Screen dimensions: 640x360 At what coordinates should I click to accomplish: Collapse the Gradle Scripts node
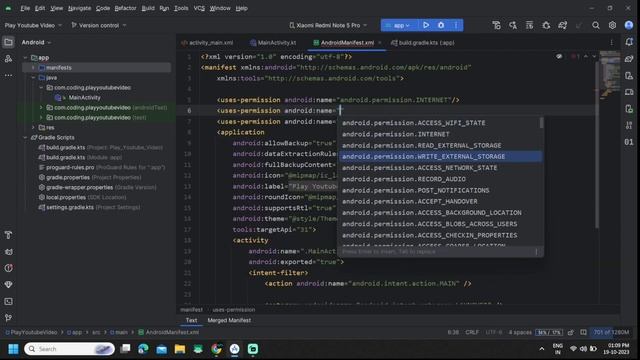(25, 138)
